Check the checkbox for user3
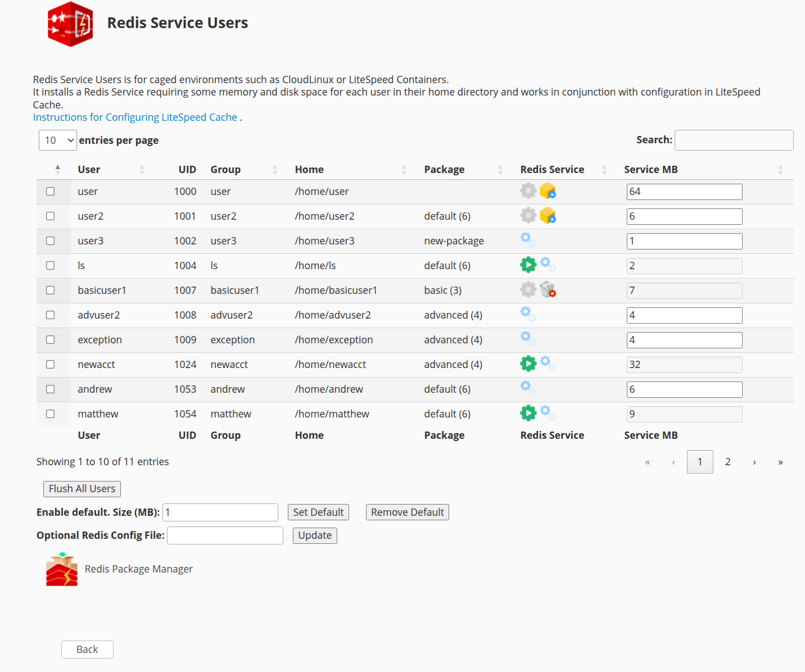This screenshot has height=672, width=805. click(50, 240)
